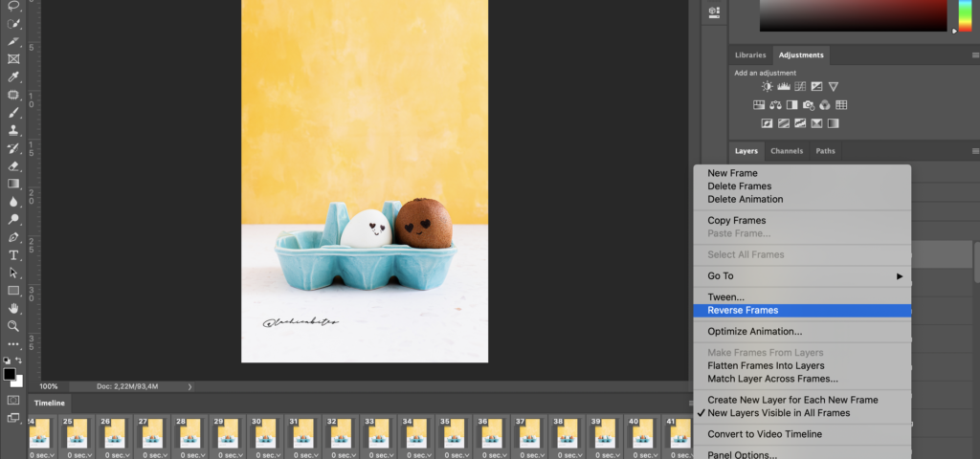
Task: Add a Brightness/Contrast adjustment
Action: click(767, 86)
